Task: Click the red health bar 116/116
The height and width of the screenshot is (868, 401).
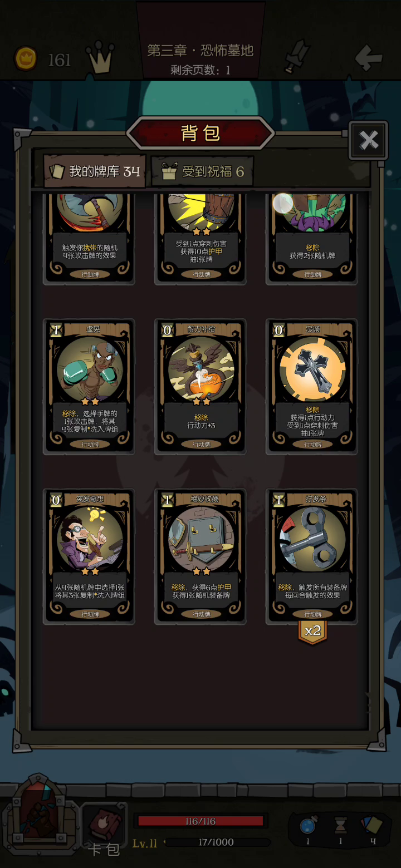Action: [200, 821]
